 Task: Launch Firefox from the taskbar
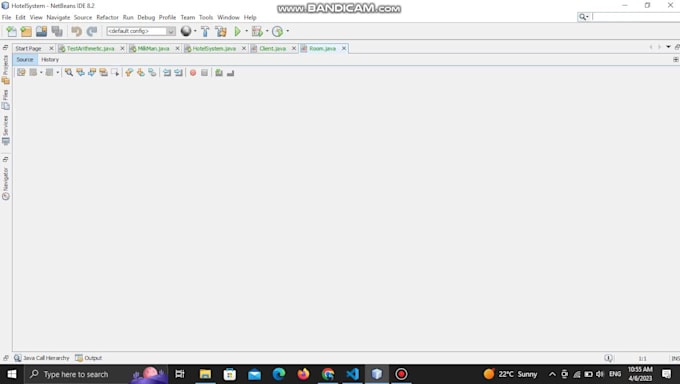[303, 374]
